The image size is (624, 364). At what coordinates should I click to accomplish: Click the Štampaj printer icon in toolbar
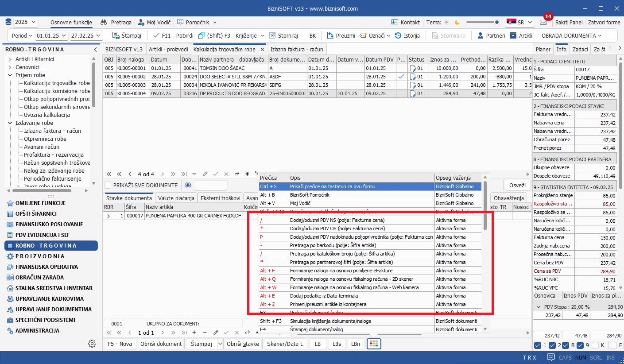coord(116,35)
